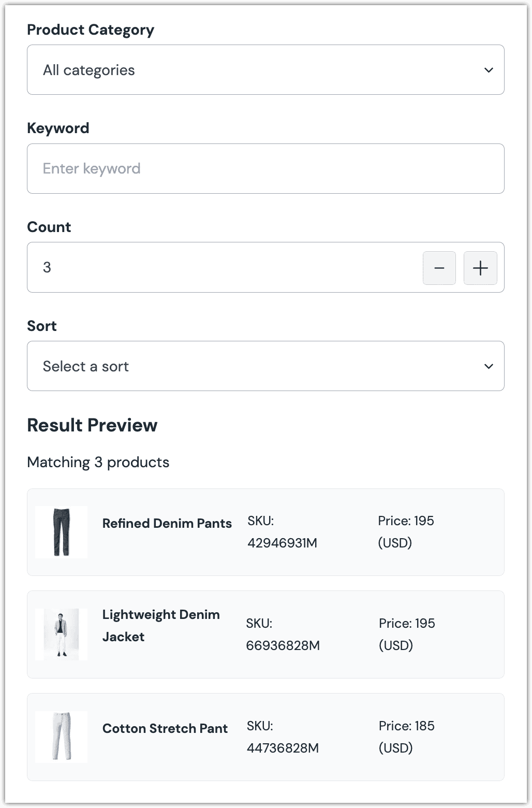Click the minus icon in Count
The height and width of the screenshot is (808, 532).
pyautogui.click(x=439, y=268)
